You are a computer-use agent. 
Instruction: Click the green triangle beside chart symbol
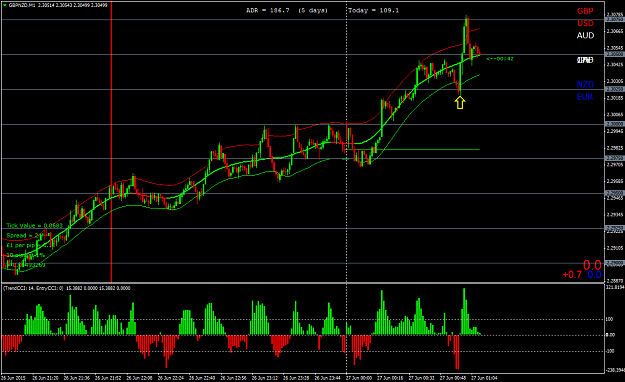[4, 5]
